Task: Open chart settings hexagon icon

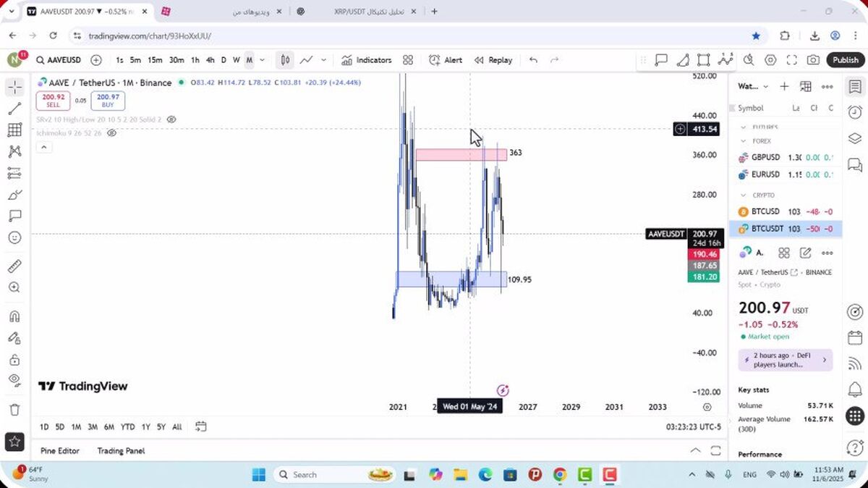Action: 770,60
